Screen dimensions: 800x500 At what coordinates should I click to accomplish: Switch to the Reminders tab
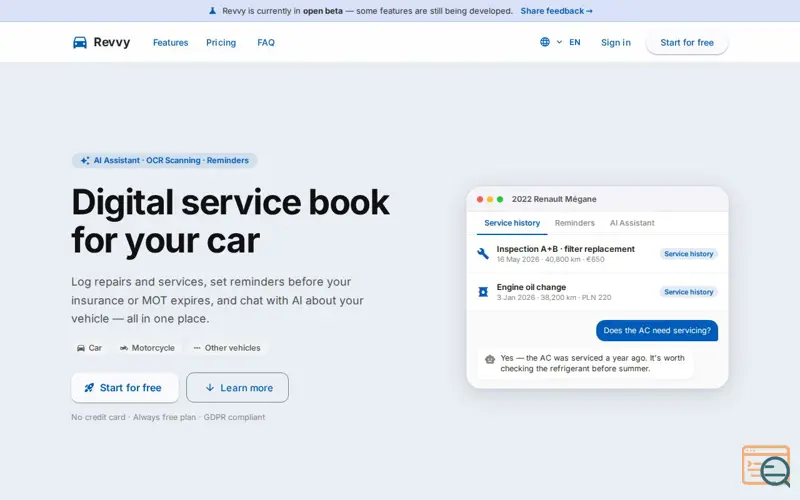point(574,223)
